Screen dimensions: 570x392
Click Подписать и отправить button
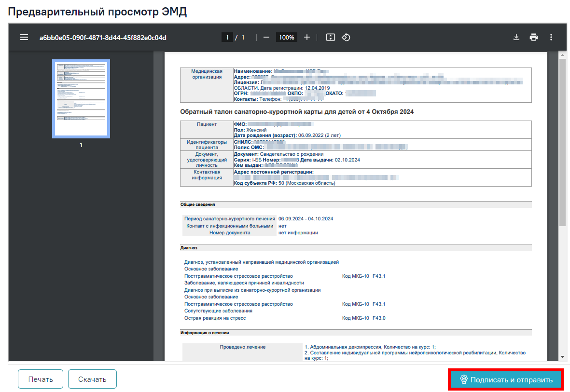coord(506,379)
